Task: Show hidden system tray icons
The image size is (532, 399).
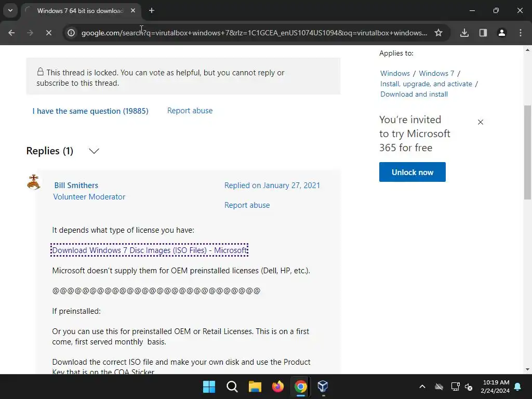Action: (x=422, y=387)
